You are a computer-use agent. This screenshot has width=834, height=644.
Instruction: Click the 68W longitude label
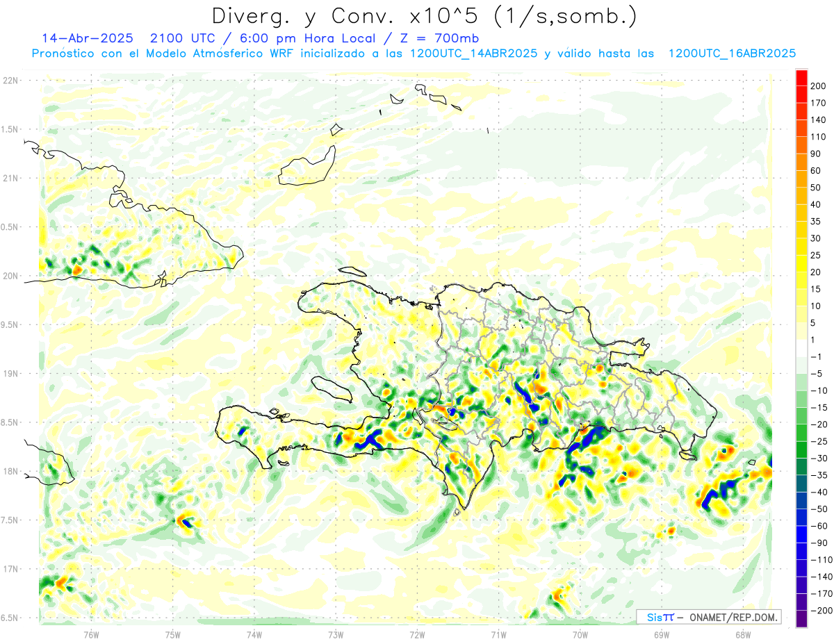(742, 635)
